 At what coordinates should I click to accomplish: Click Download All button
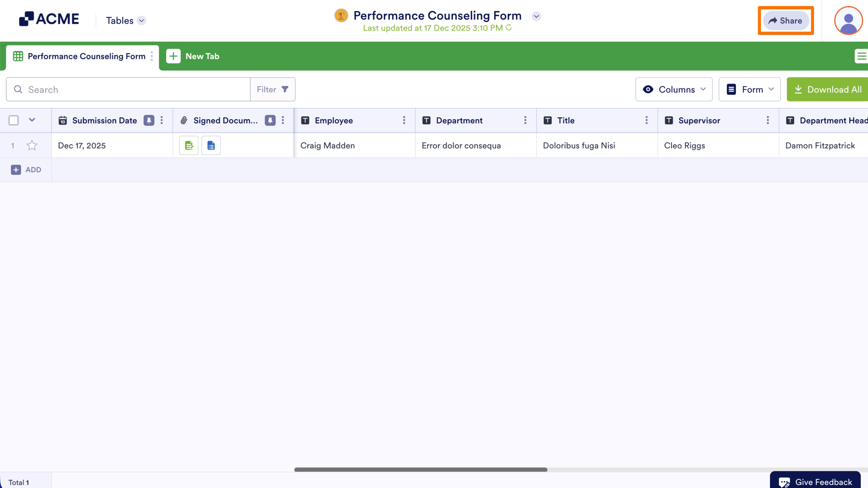[828, 90]
